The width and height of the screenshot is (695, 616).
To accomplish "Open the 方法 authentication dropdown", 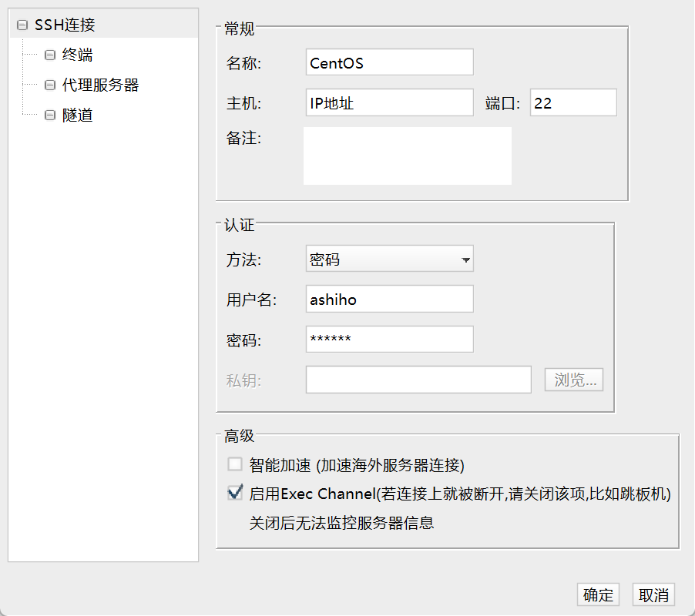I will [x=390, y=259].
